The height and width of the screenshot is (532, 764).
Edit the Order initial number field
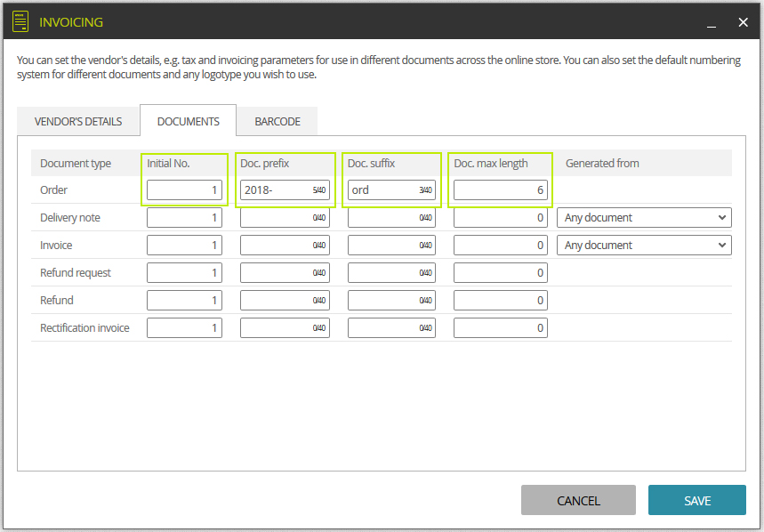[184, 189]
